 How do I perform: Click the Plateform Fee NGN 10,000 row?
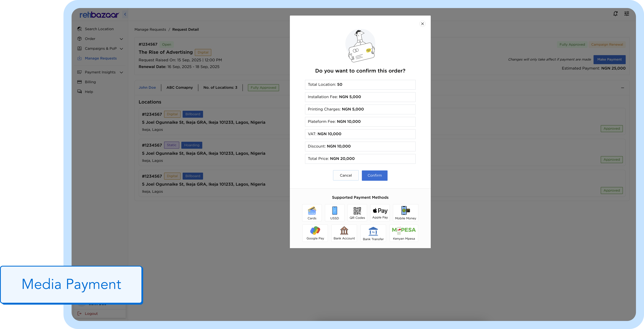point(360,122)
